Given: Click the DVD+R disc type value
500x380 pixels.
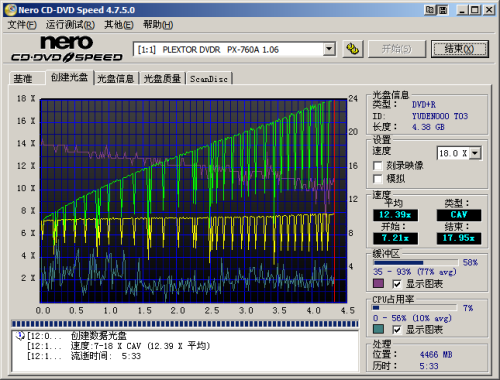Looking at the screenshot, I should 424,105.
